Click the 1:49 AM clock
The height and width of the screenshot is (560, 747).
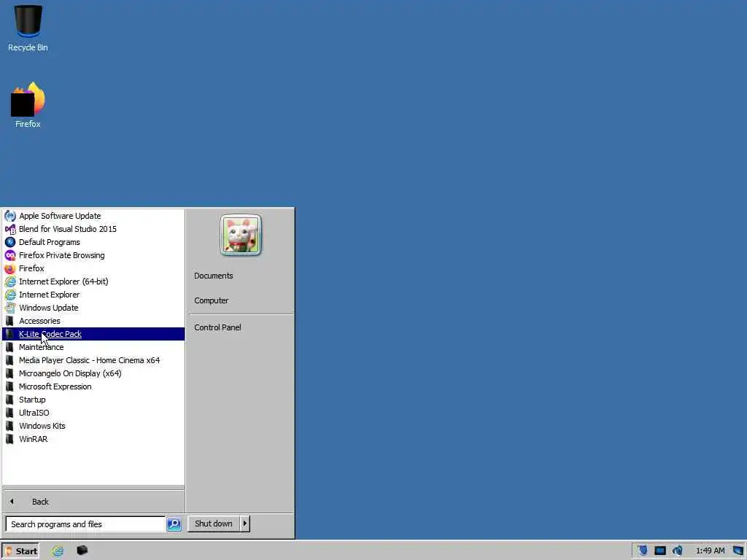pos(710,551)
